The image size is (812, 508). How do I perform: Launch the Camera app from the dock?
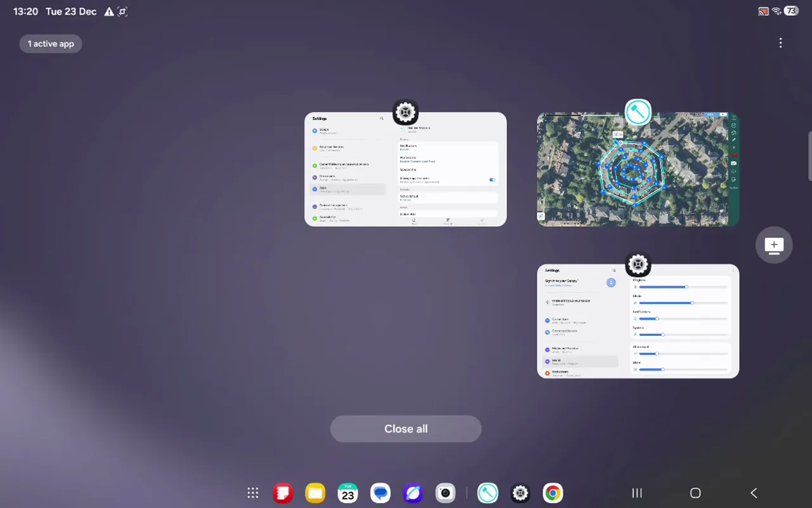click(445, 493)
